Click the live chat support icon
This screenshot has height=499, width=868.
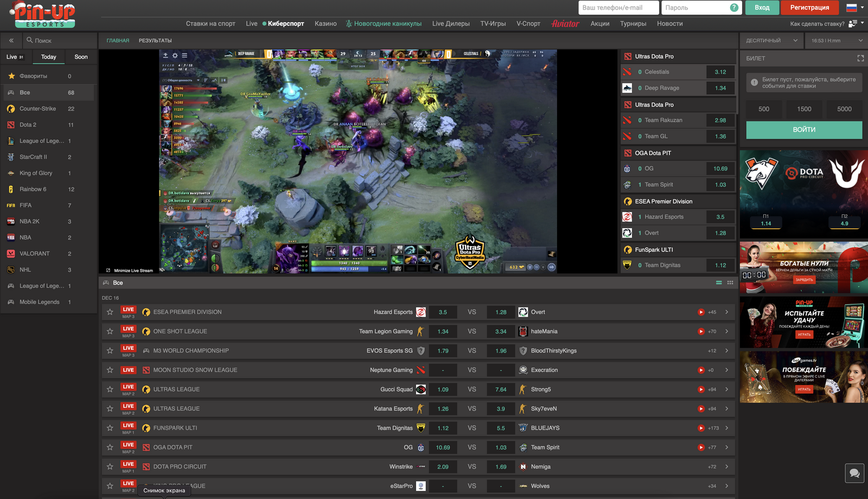coord(854,473)
